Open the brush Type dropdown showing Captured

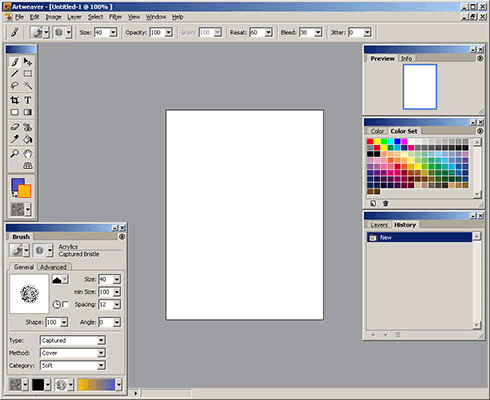click(x=73, y=340)
